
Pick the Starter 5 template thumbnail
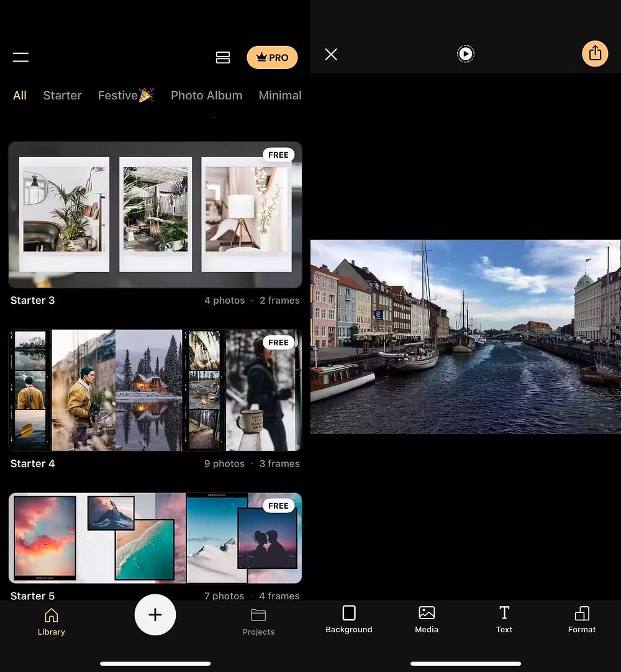[155, 538]
